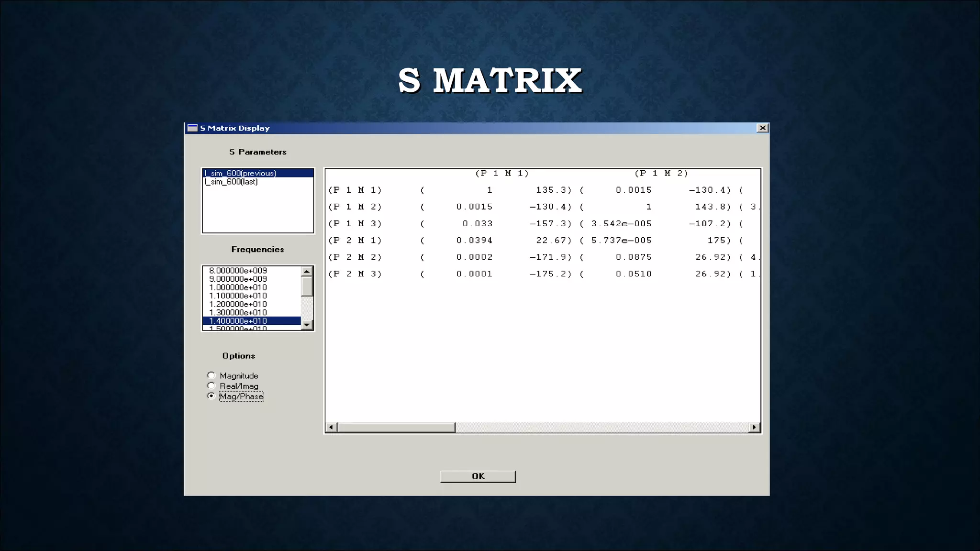Click the phase value 22.67
The image size is (980, 551).
[551, 240]
